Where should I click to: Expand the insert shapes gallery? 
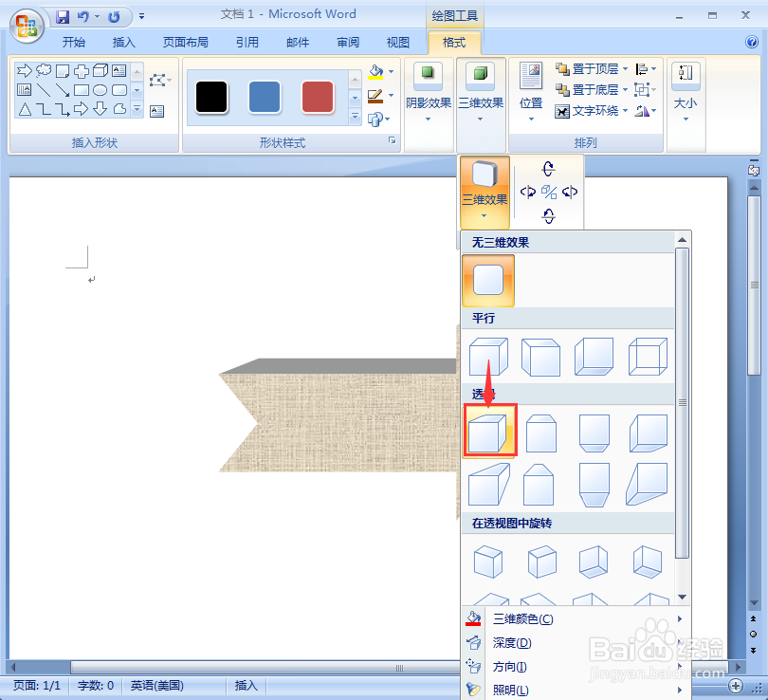point(137,109)
